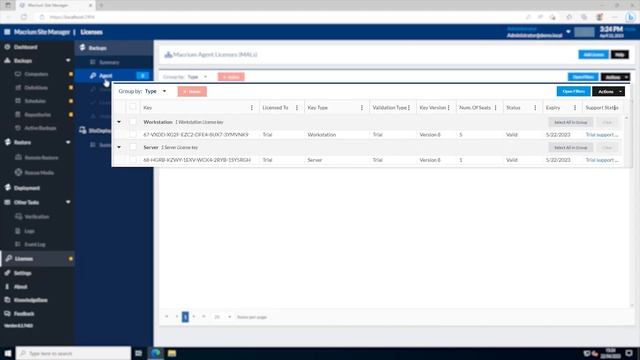The width and height of the screenshot is (640, 360).
Task: Open Active Backups in the sidebar
Action: point(40,128)
